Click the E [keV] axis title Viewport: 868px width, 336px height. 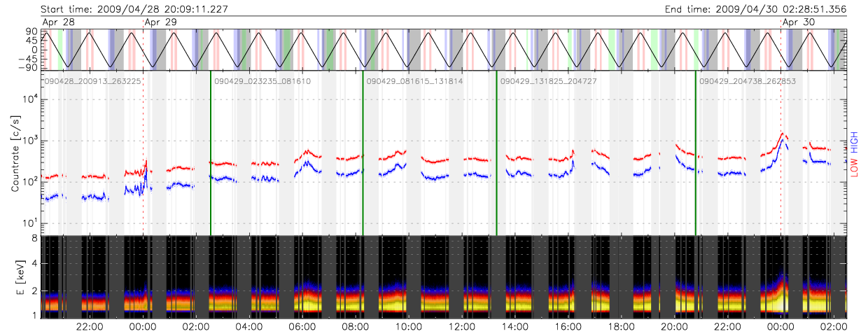click(15, 276)
